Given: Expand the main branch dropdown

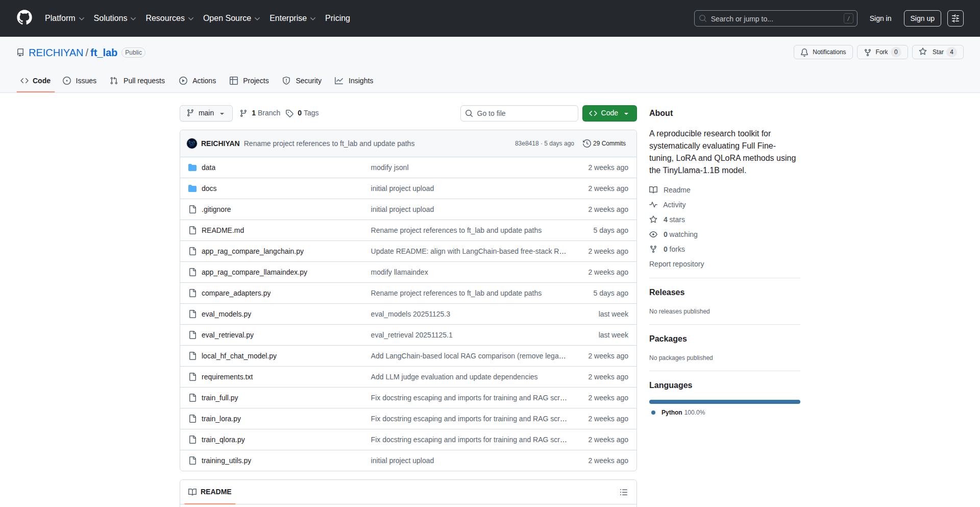Looking at the screenshot, I should pyautogui.click(x=206, y=113).
